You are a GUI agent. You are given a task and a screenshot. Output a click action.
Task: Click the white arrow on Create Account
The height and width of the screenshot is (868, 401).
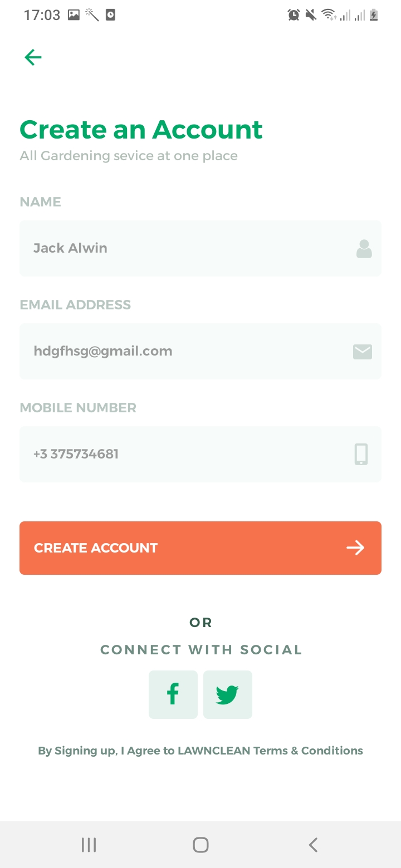click(x=355, y=548)
